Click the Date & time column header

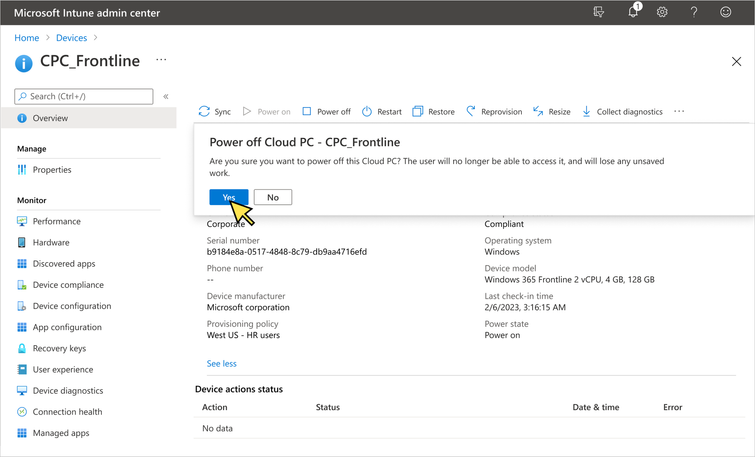596,407
